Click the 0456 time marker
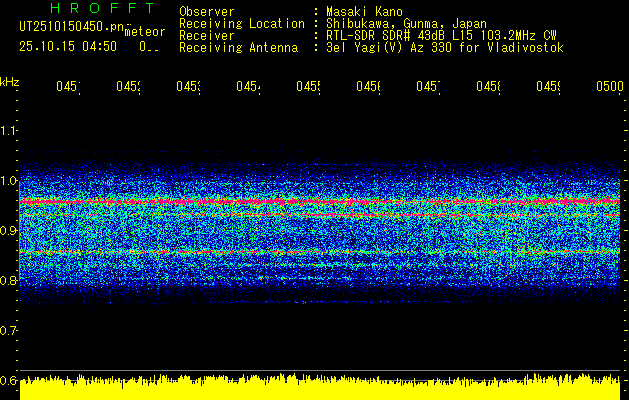Viewport: 629px width, 400px height. click(369, 86)
